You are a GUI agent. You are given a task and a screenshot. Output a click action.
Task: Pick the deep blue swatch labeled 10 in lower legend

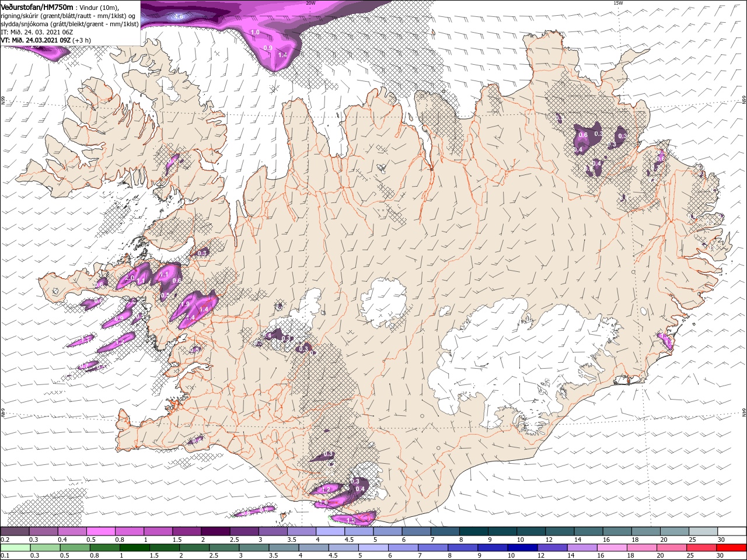521,548
